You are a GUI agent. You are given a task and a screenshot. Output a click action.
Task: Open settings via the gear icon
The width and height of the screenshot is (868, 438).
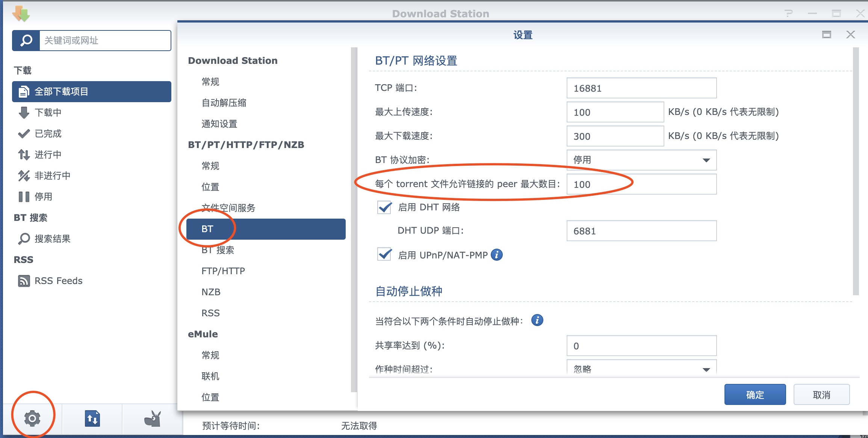point(32,418)
